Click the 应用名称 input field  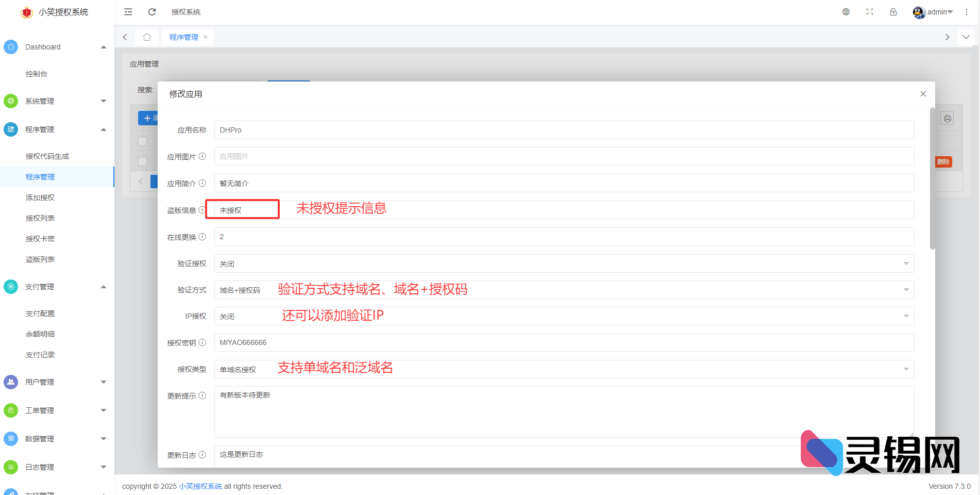[564, 130]
